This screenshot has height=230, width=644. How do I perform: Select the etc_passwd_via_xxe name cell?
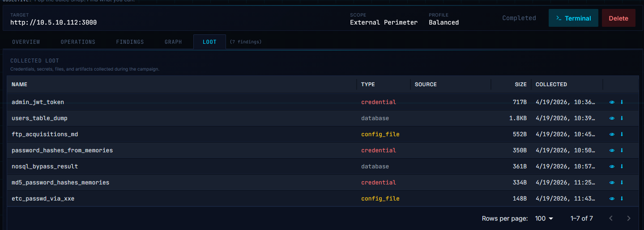pyautogui.click(x=43, y=199)
